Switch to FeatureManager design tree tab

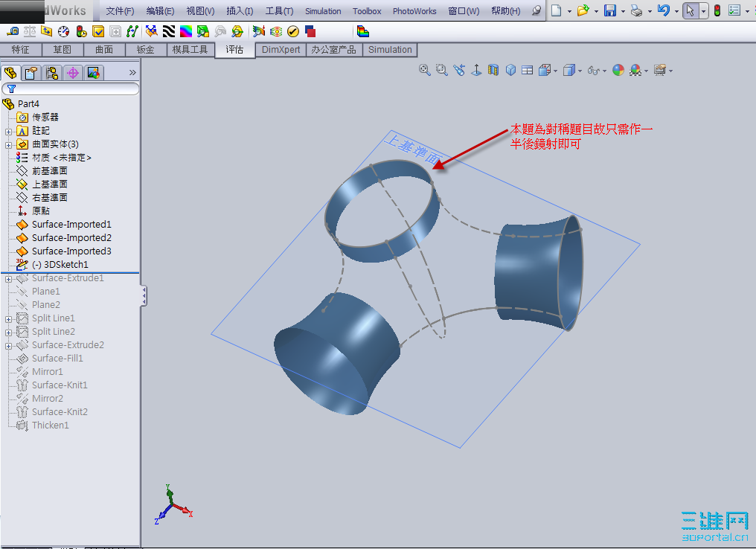click(10, 73)
